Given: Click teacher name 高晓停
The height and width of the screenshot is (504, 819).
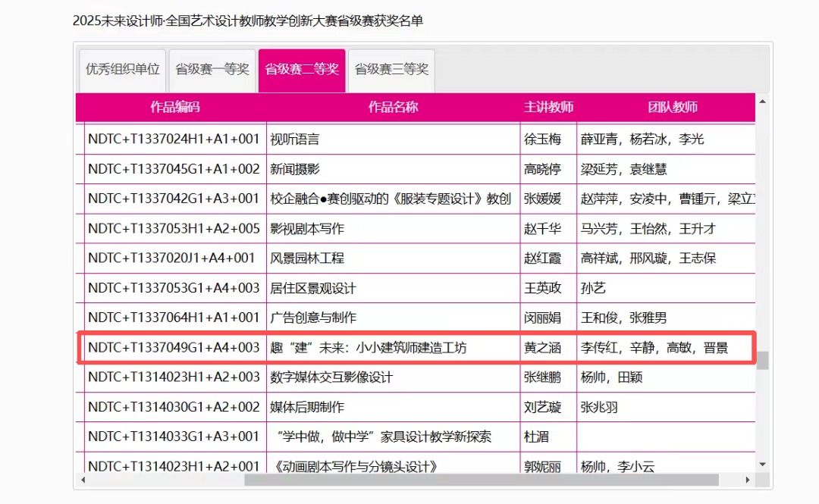Looking at the screenshot, I should [543, 169].
